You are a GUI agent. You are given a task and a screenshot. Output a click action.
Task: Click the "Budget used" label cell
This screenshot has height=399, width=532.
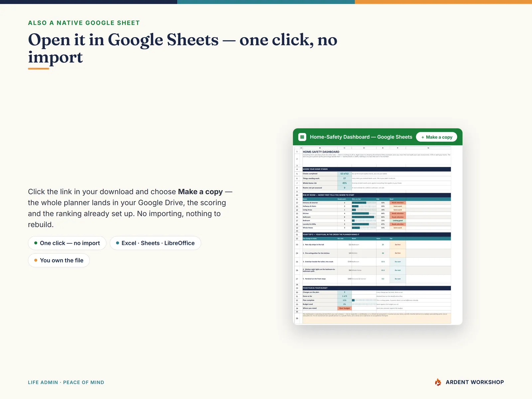pyautogui.click(x=320, y=304)
